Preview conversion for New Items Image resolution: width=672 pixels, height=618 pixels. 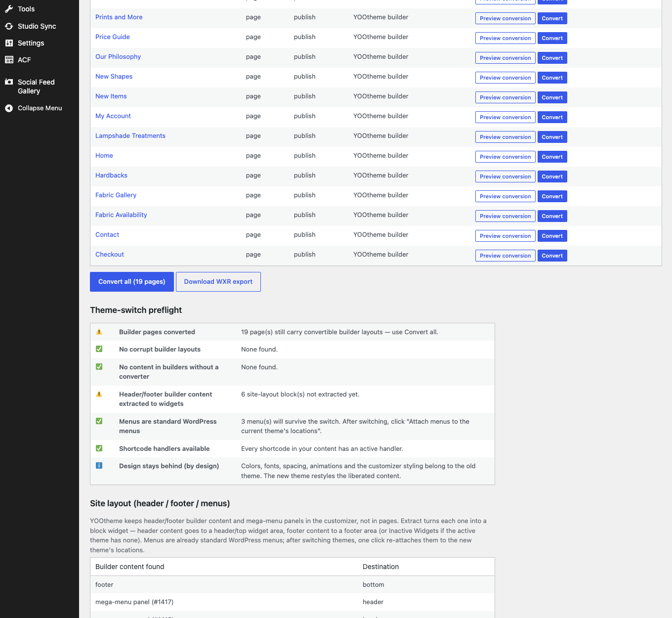[505, 97]
